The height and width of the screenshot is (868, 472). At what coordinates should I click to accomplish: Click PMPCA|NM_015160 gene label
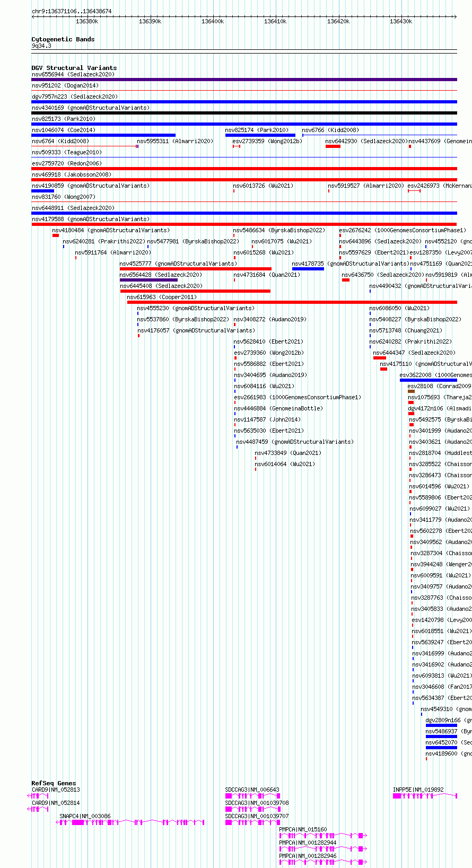[303, 829]
